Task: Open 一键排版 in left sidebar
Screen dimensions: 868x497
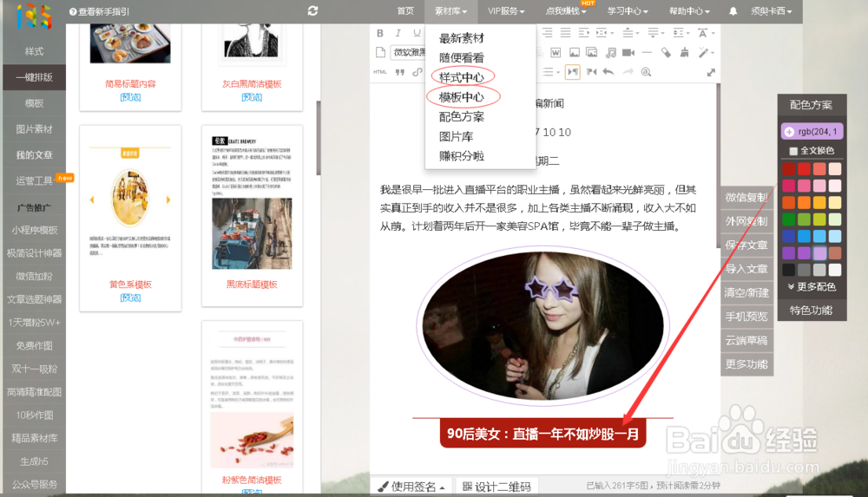Action: tap(35, 77)
